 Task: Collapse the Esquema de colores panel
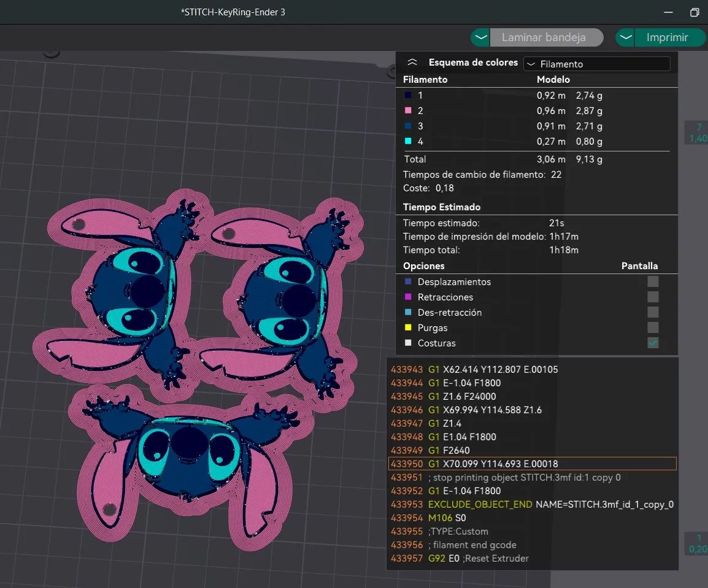[412, 63]
